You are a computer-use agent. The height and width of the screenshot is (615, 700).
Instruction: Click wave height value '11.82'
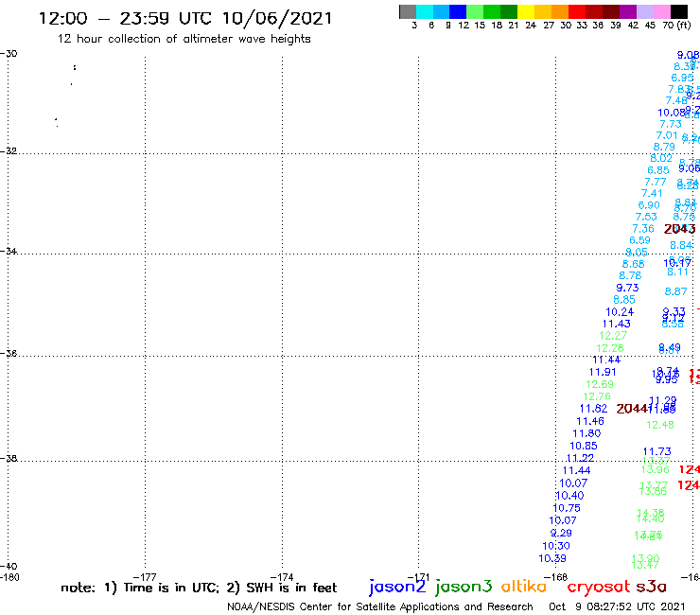pos(593,409)
